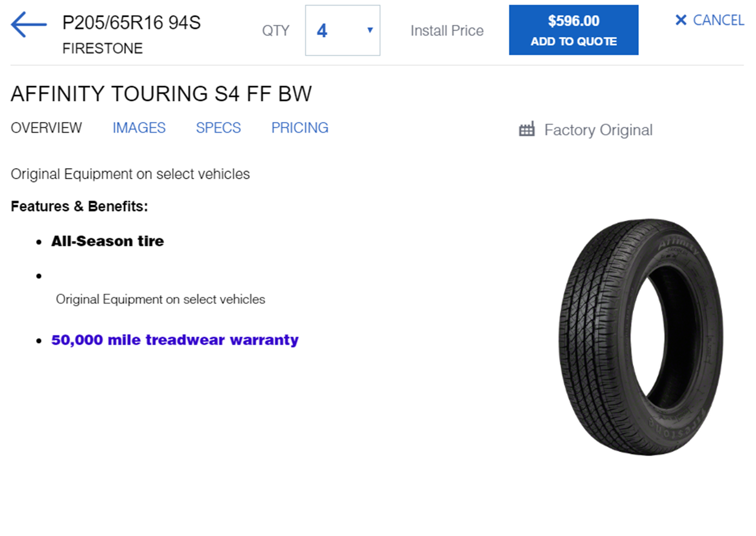Click the P205/65R16 94S tire size heading
This screenshot has width=756, height=536.
[x=132, y=23]
